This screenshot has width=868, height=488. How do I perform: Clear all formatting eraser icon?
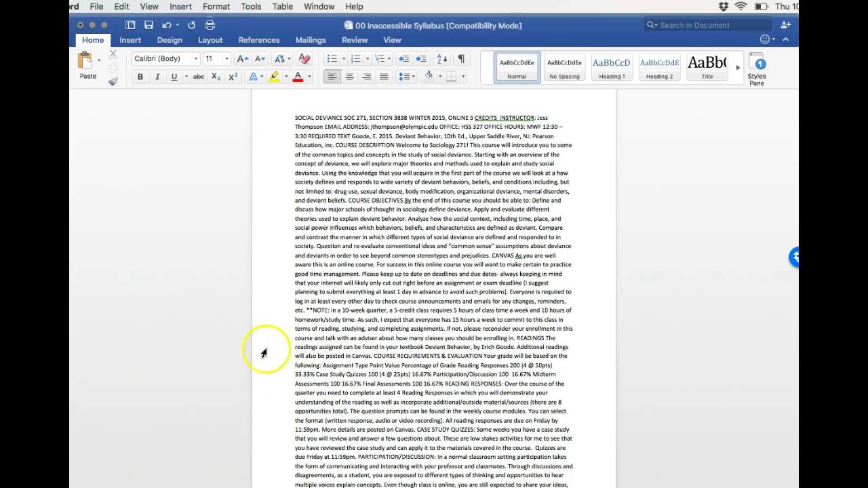tap(304, 59)
